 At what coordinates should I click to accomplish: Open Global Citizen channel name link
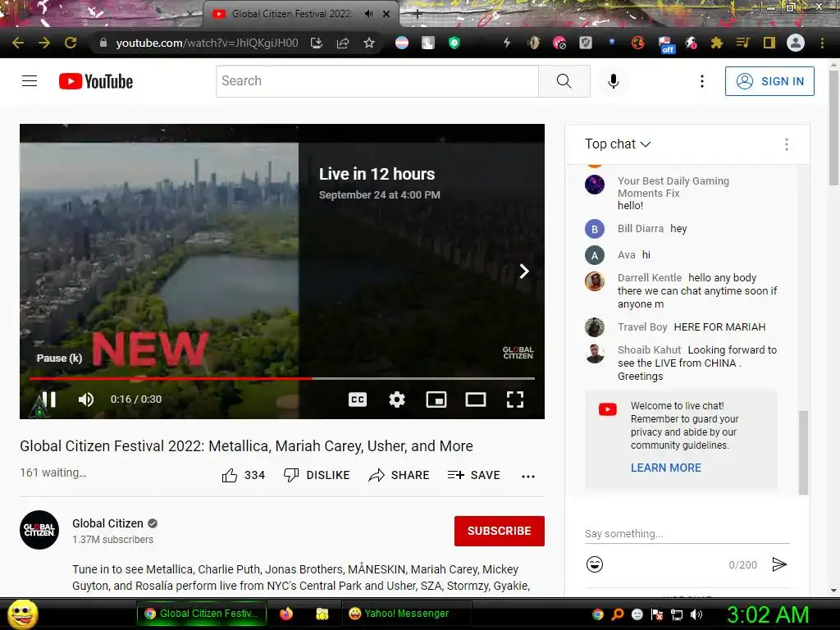coord(107,523)
